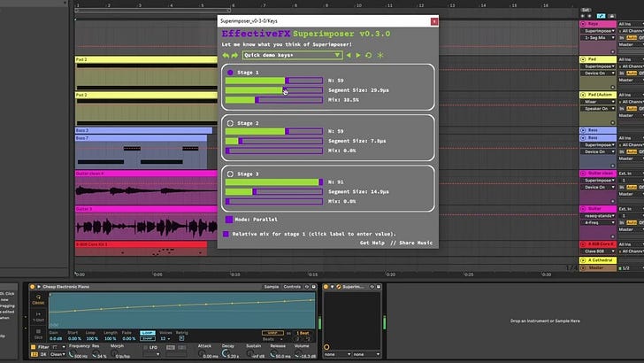Click the Stage 2 Mix value label
Screen dimensions: 644x363
coord(341,151)
